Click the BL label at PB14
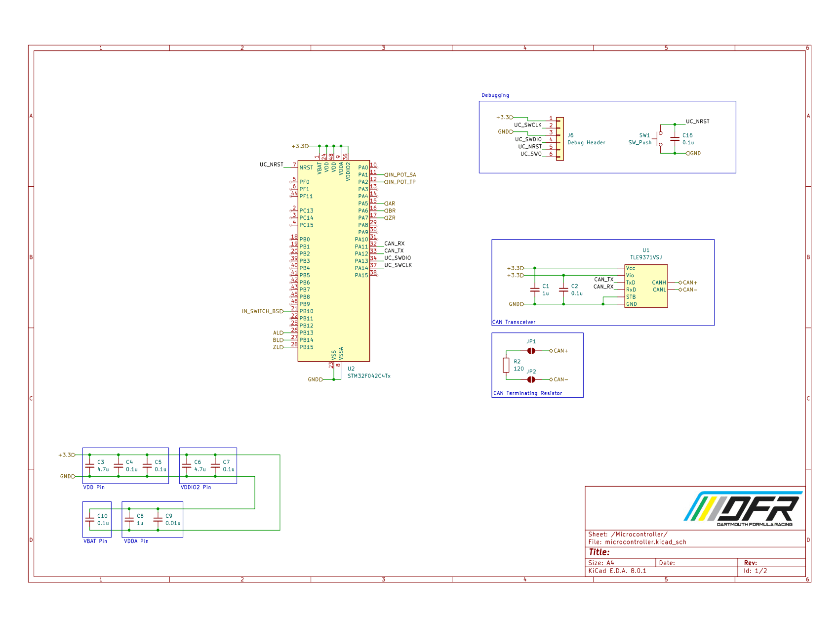840x621 pixels. coord(279,340)
